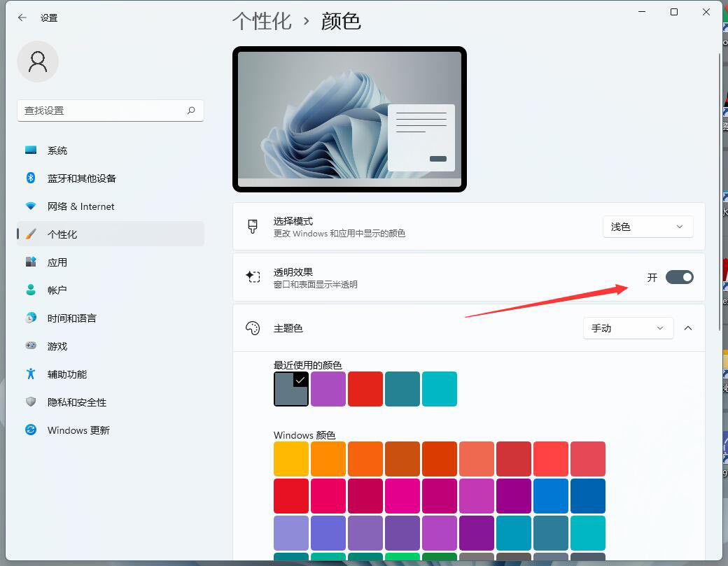Select 帐户 in the sidebar
Viewport: 728px width, 566px height.
tap(57, 290)
